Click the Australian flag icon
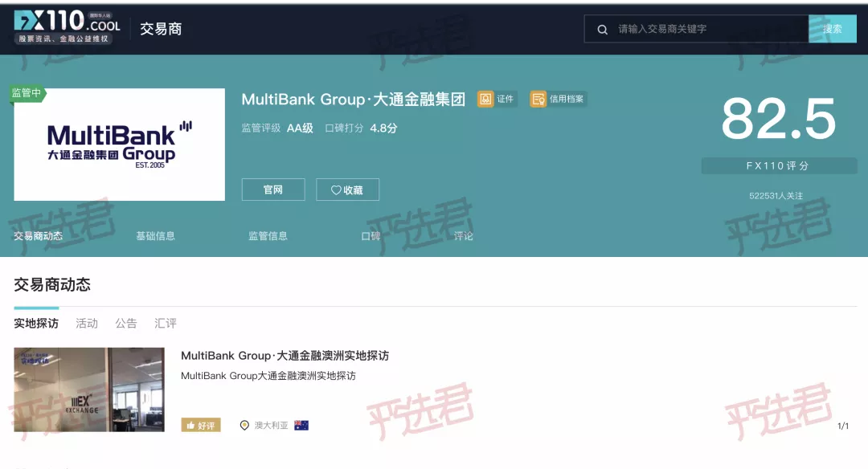Viewport: 868px width, 469px height. tap(301, 426)
